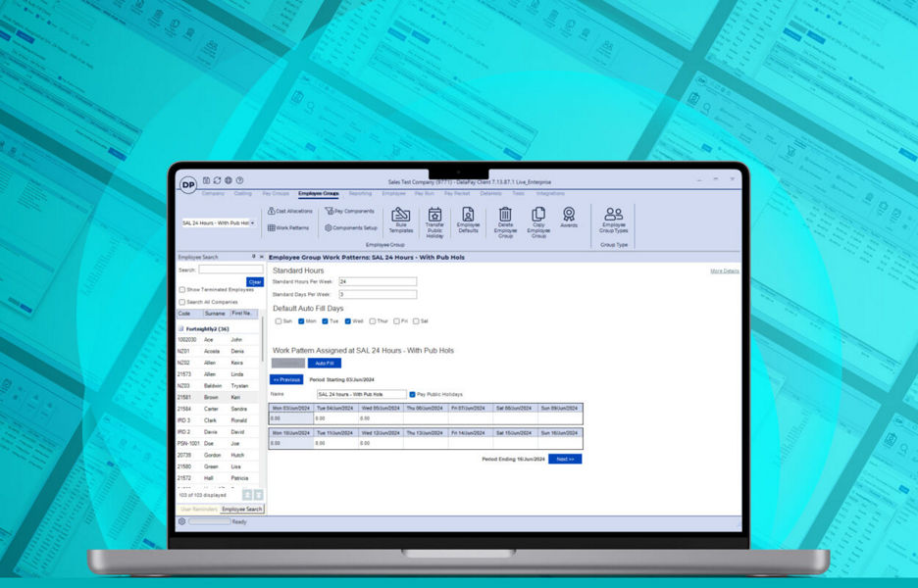
Task: Open Employee Defaults
Action: pyautogui.click(x=468, y=220)
